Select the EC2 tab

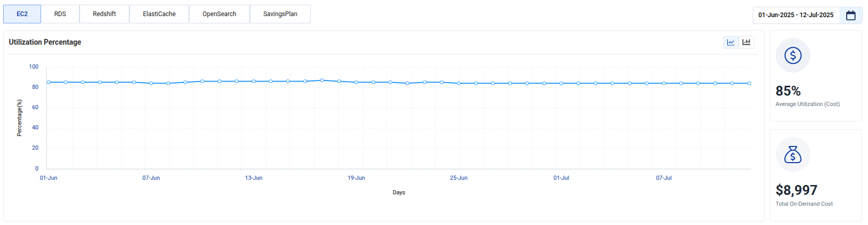(22, 14)
